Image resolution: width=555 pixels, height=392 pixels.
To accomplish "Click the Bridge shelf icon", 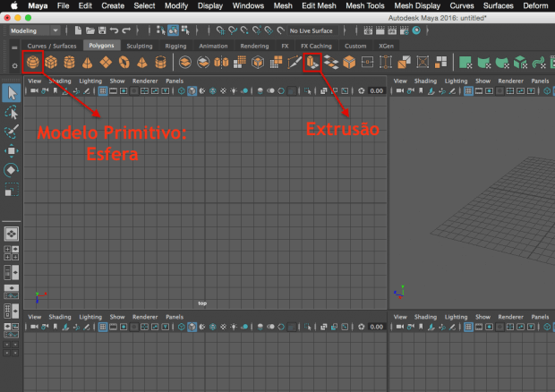I will 330,63.
